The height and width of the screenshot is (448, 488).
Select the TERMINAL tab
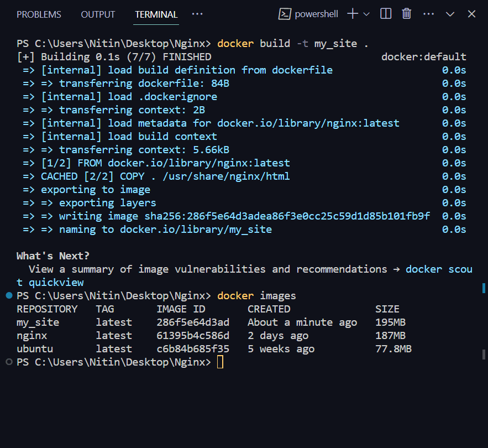(x=156, y=14)
